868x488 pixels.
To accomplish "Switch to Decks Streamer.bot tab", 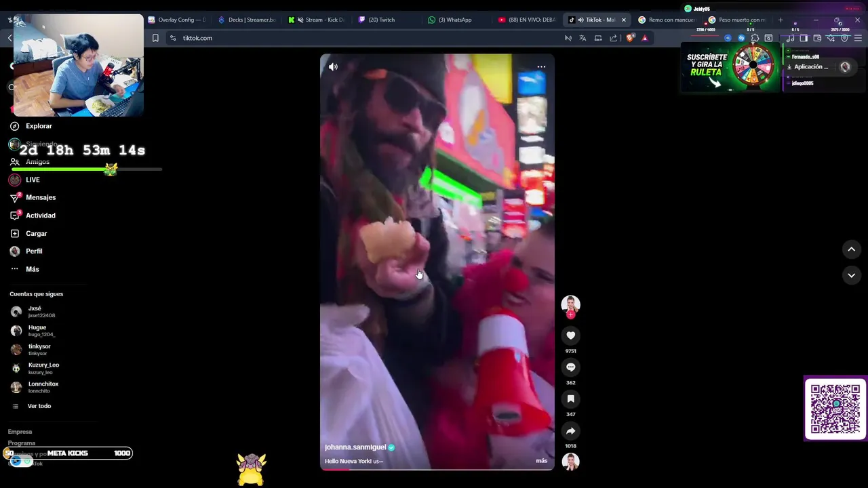I will pos(247,20).
